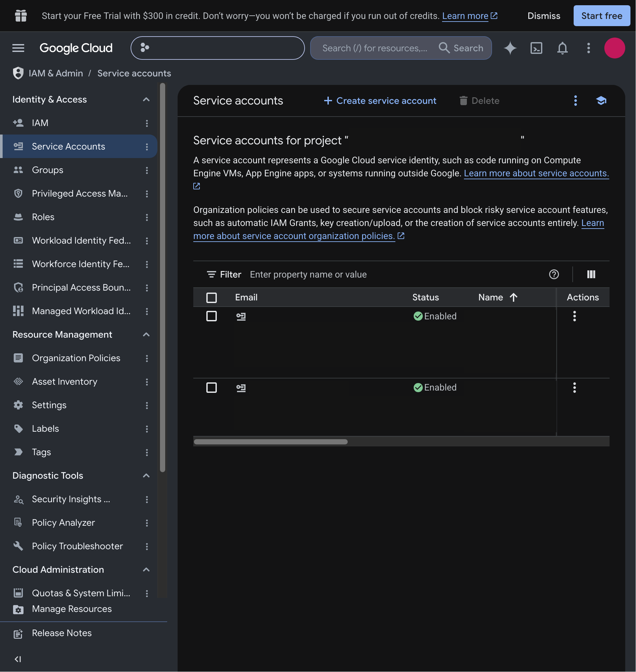Click the filter help question-mark icon

coord(554,274)
